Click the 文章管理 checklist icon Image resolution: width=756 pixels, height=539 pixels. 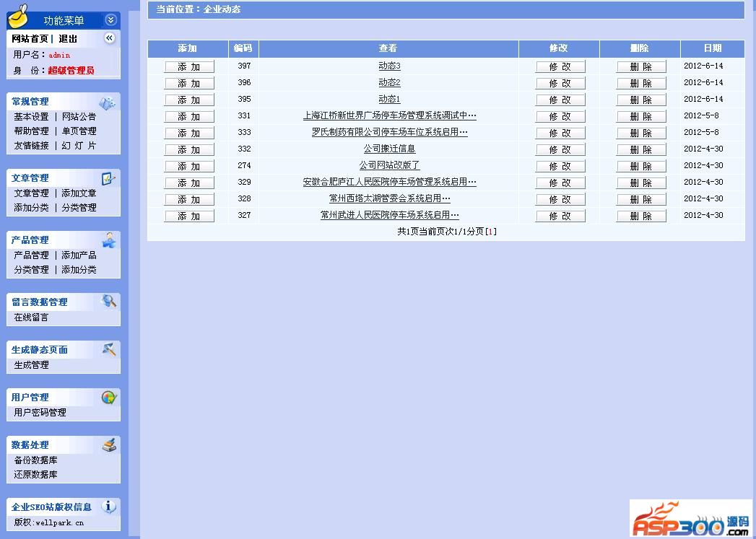108,178
